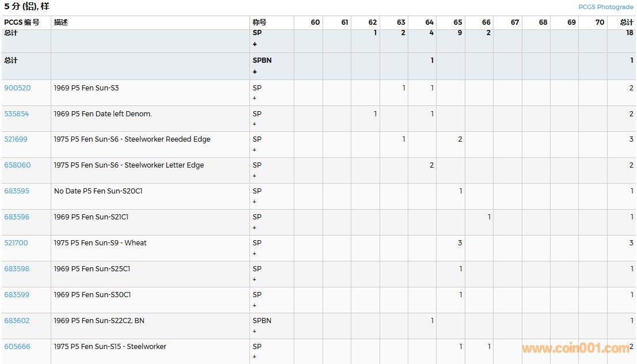Expand plus in the Sun-S9 Wheat row
Image resolution: width=637 pixels, height=364 pixels.
click(x=255, y=254)
